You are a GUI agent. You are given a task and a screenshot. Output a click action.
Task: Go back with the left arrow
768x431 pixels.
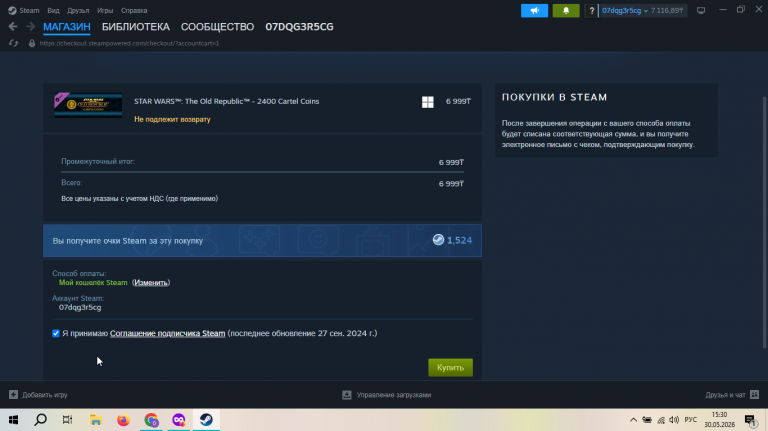(x=13, y=26)
